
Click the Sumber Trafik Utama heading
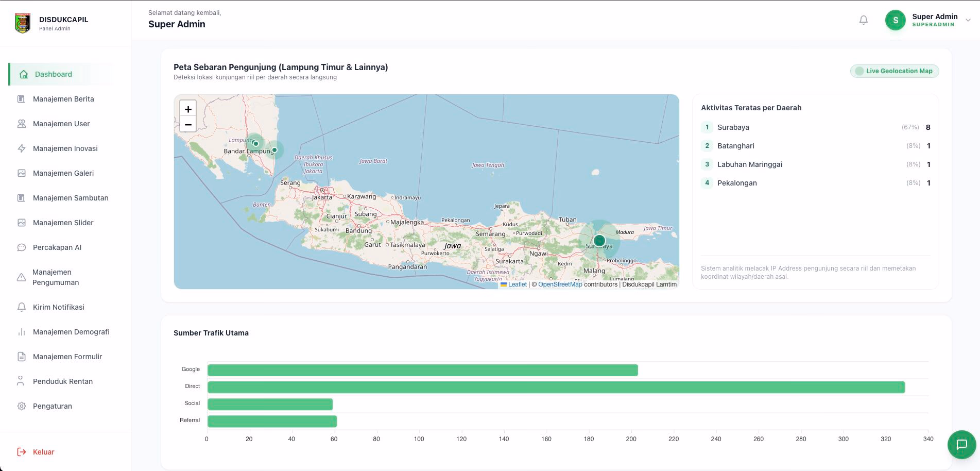(211, 333)
